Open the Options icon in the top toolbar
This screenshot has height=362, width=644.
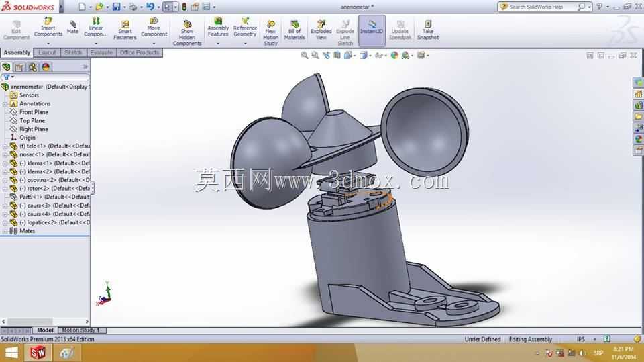[207, 7]
